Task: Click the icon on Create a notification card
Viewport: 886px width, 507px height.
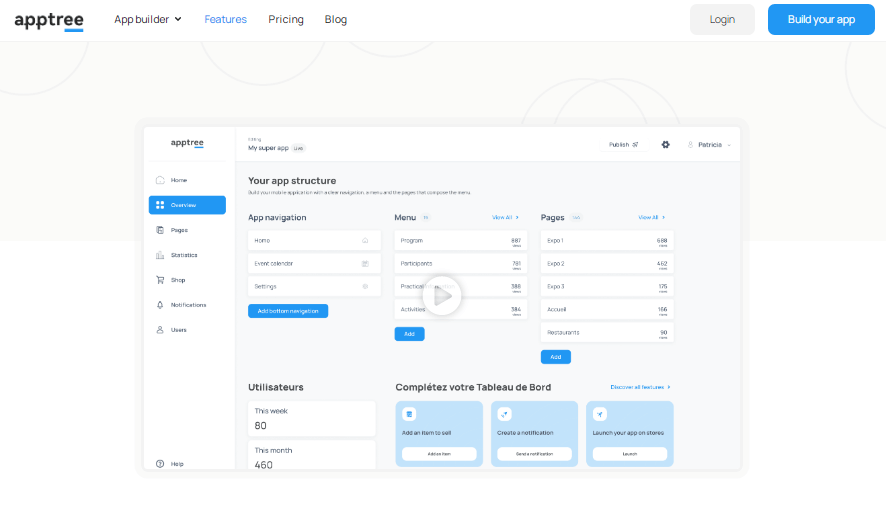Action: click(x=504, y=414)
